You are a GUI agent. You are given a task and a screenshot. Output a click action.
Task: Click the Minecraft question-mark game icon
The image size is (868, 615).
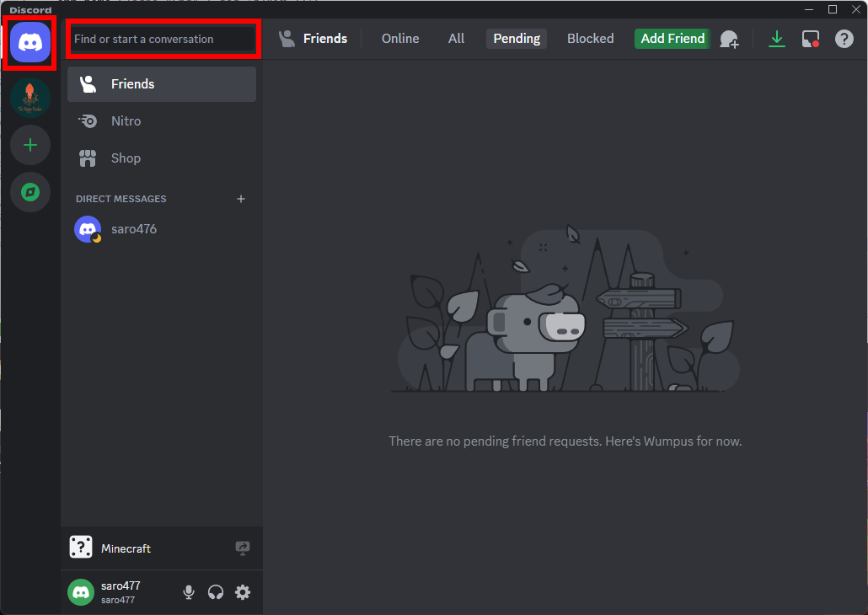[x=81, y=548]
